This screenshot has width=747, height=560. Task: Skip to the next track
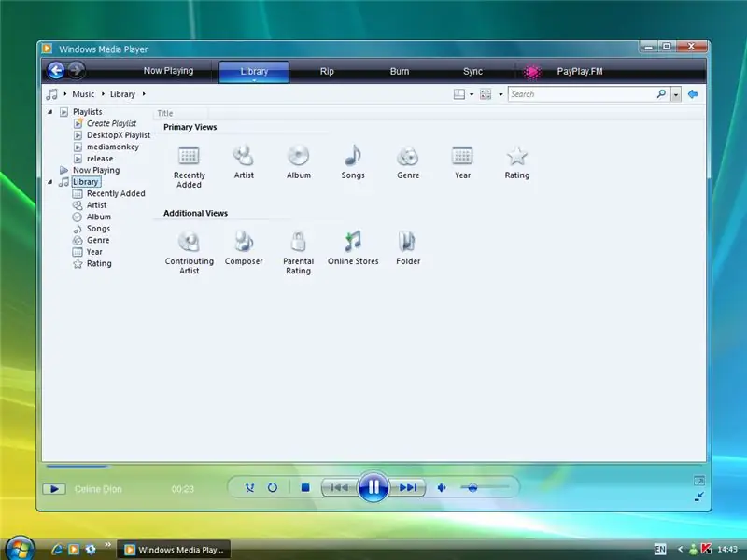tap(408, 487)
